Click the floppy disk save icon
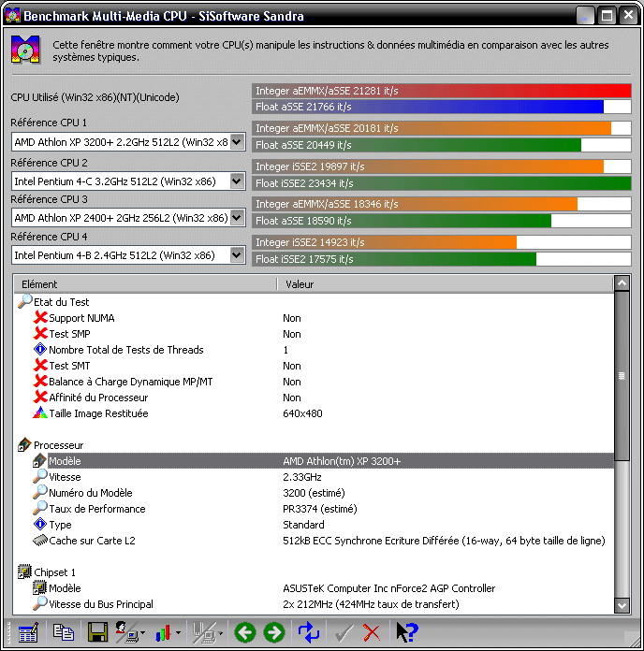 96,633
